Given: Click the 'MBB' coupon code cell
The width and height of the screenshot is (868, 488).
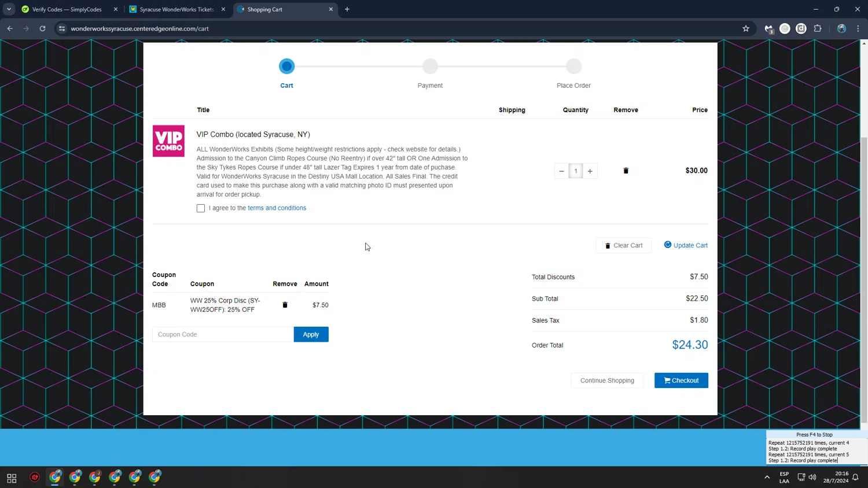Looking at the screenshot, I should tap(159, 305).
